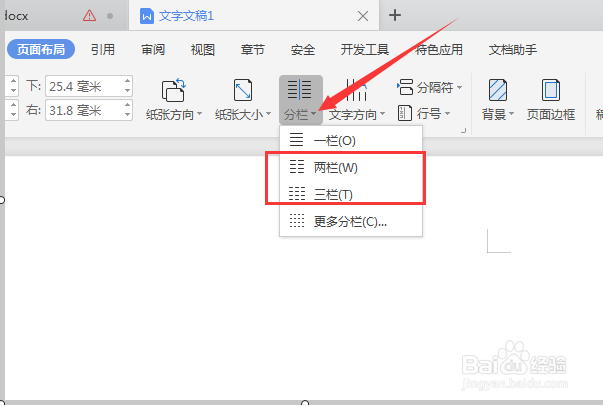
Task: Increase bottom margin with up stepper
Action: point(128,81)
